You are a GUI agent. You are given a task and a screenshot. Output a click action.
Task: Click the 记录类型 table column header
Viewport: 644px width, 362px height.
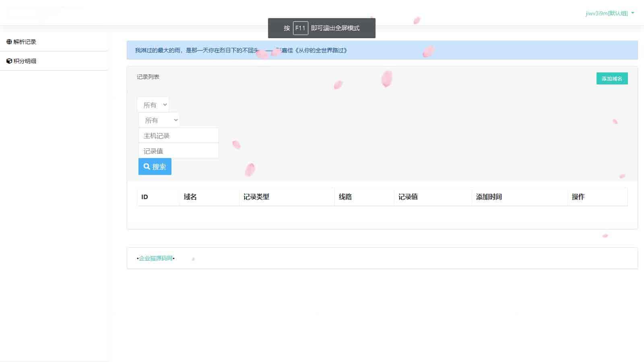pyautogui.click(x=256, y=197)
